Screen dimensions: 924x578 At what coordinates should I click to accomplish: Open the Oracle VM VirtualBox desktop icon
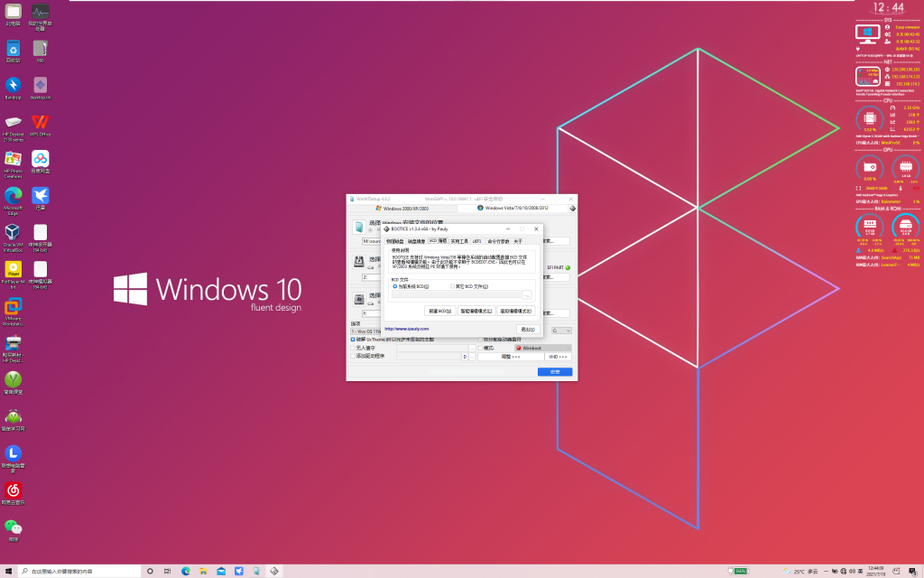(x=13, y=238)
